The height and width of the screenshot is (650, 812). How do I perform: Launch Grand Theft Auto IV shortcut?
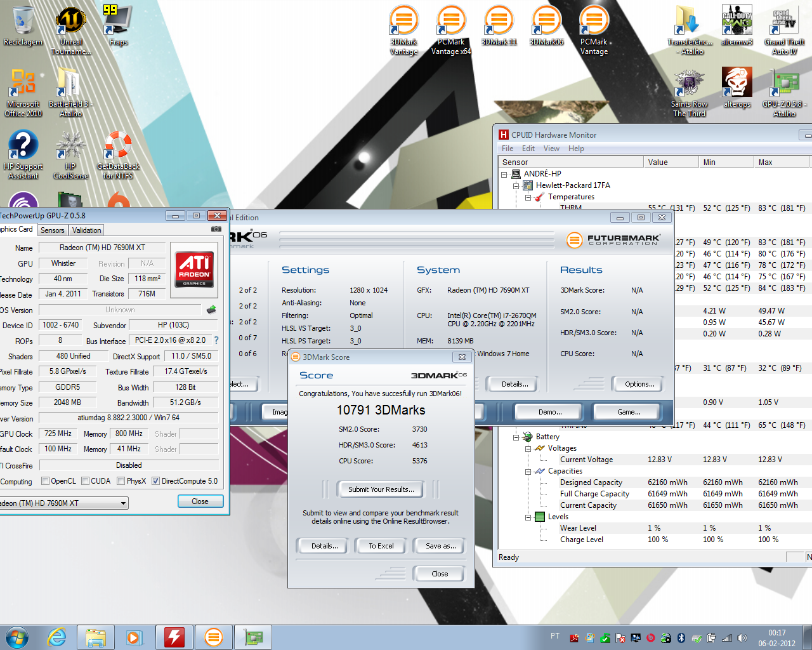[x=785, y=30]
